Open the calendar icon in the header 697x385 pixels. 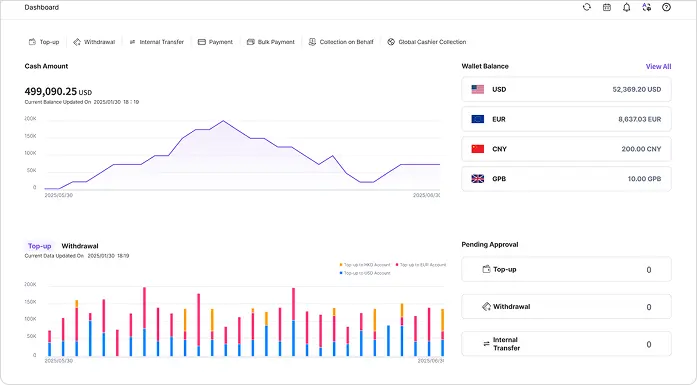607,7
